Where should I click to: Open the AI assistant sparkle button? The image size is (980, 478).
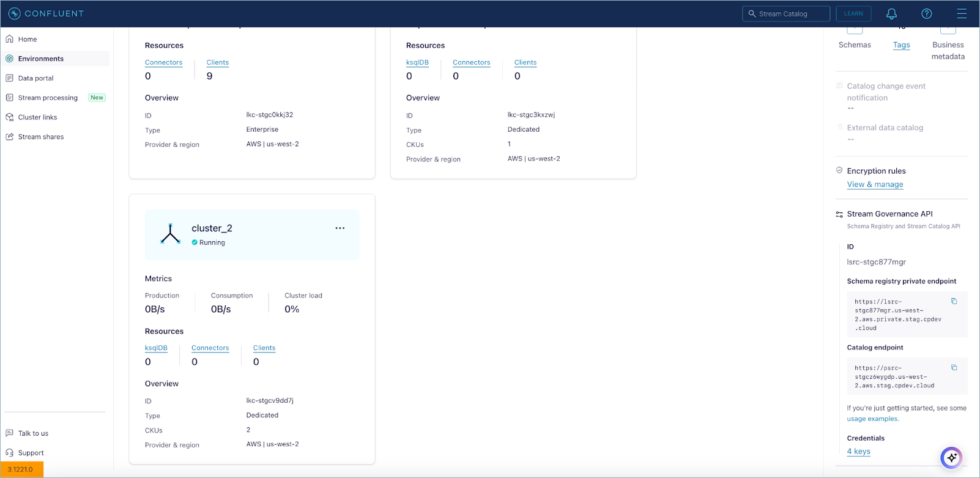pos(951,458)
